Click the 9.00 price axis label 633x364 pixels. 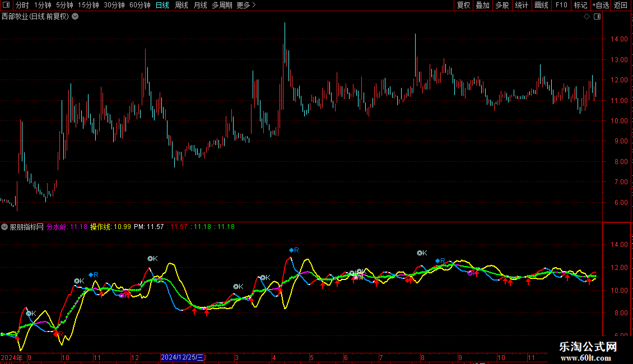tap(621, 141)
